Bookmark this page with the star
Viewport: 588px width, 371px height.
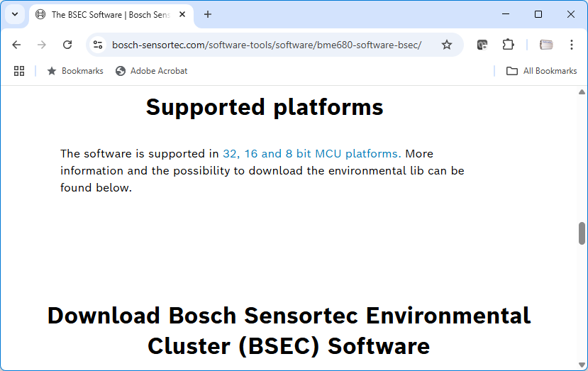coord(447,45)
